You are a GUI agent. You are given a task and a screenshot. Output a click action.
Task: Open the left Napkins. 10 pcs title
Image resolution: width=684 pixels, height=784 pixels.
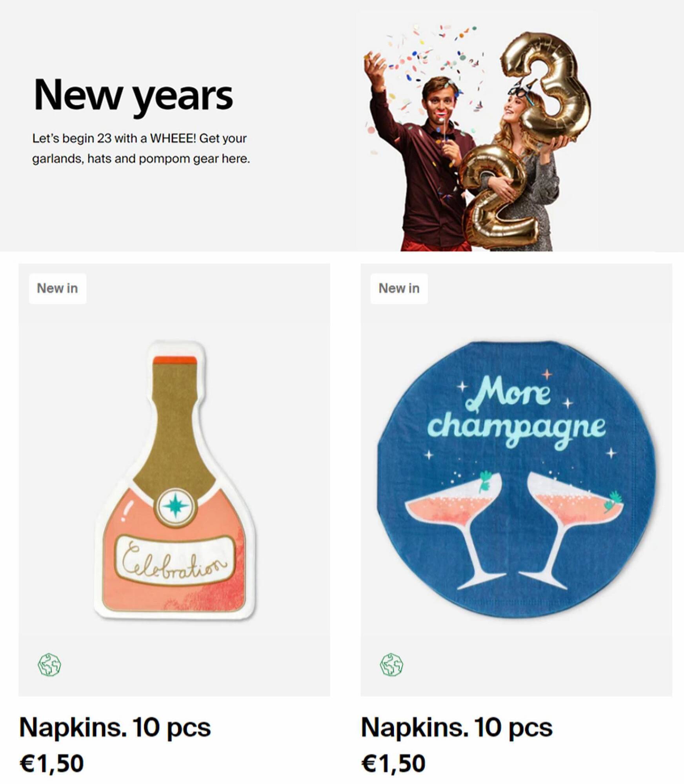pos(115,728)
